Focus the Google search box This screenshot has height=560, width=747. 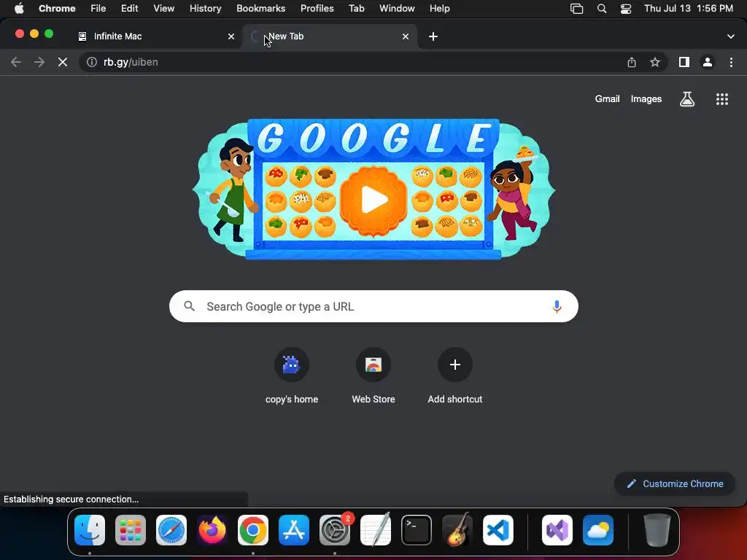pyautogui.click(x=373, y=307)
